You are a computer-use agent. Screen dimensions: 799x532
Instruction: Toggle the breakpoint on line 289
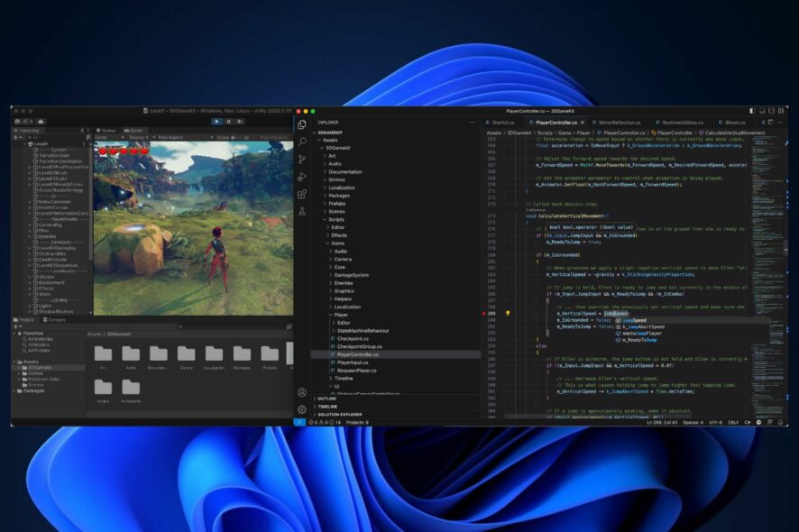point(483,314)
